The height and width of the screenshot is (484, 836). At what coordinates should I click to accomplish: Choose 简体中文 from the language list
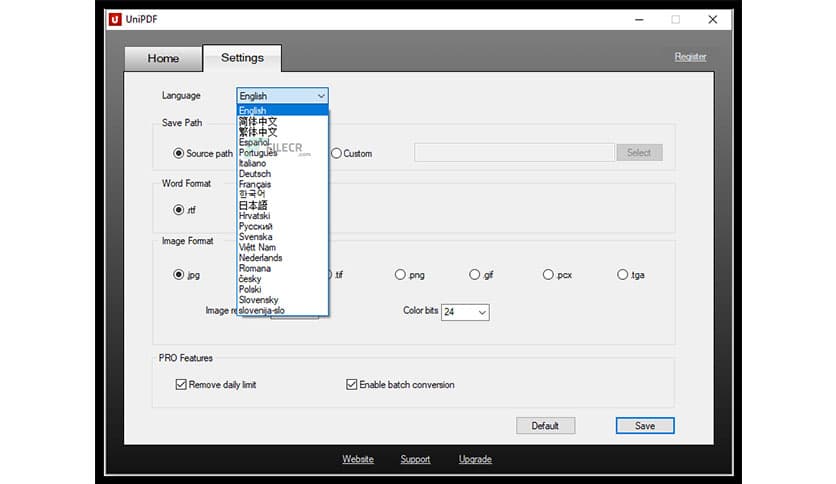(283, 122)
